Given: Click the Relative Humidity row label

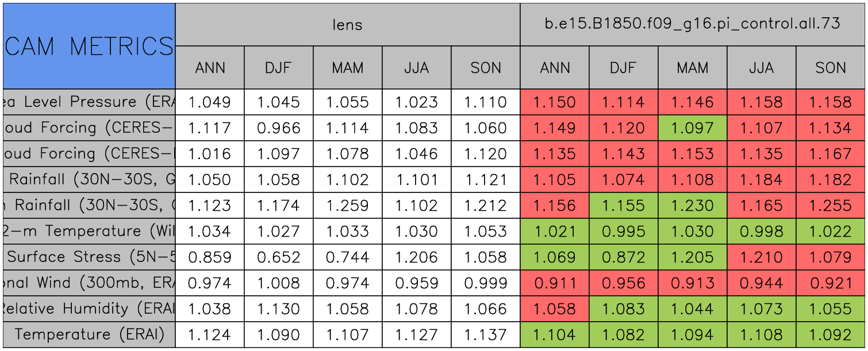Looking at the screenshot, I should click(x=89, y=308).
